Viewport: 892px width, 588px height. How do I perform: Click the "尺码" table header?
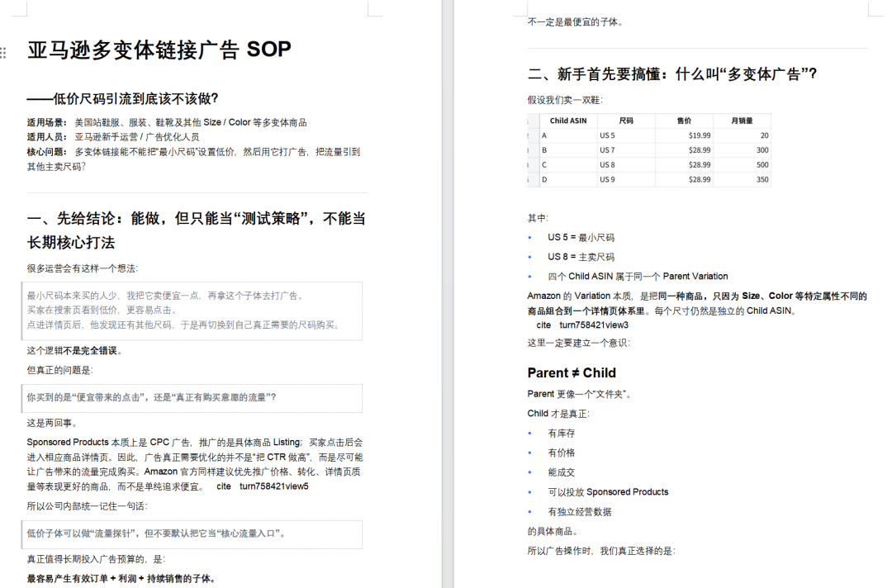click(x=626, y=121)
